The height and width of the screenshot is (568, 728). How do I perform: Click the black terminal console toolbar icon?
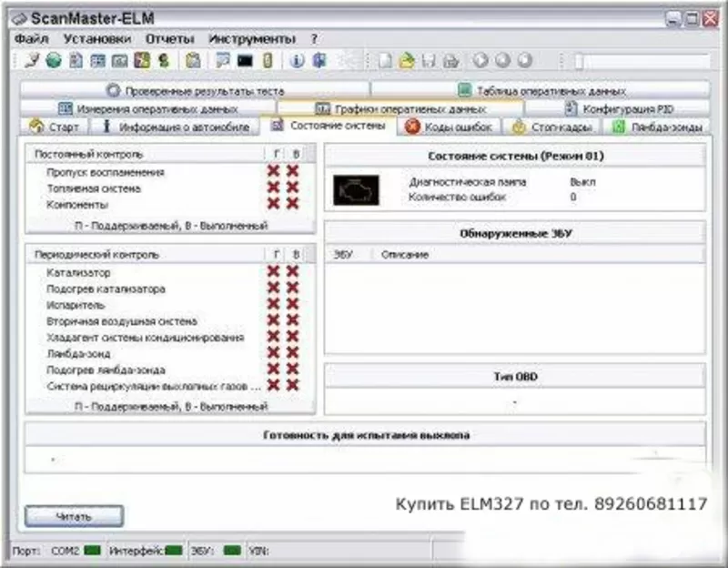pyautogui.click(x=245, y=60)
